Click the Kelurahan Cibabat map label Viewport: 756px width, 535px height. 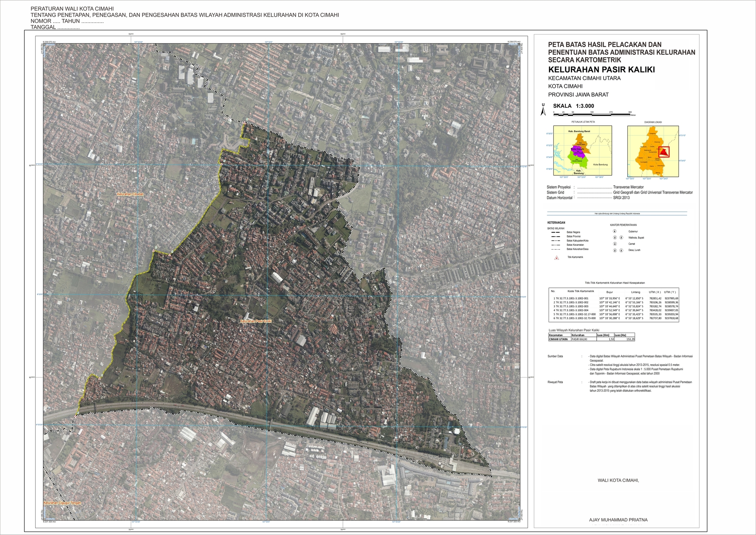130,194
